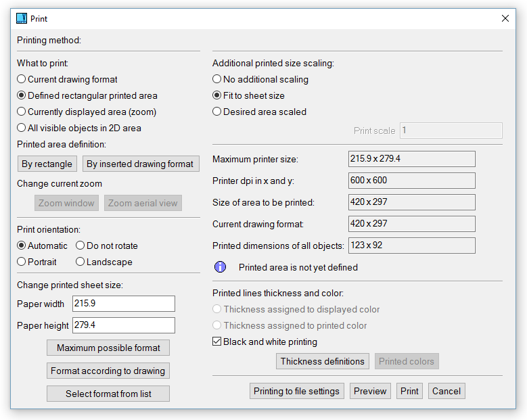Set print orientation to Portrait
The height and width of the screenshot is (420, 527).
point(22,262)
